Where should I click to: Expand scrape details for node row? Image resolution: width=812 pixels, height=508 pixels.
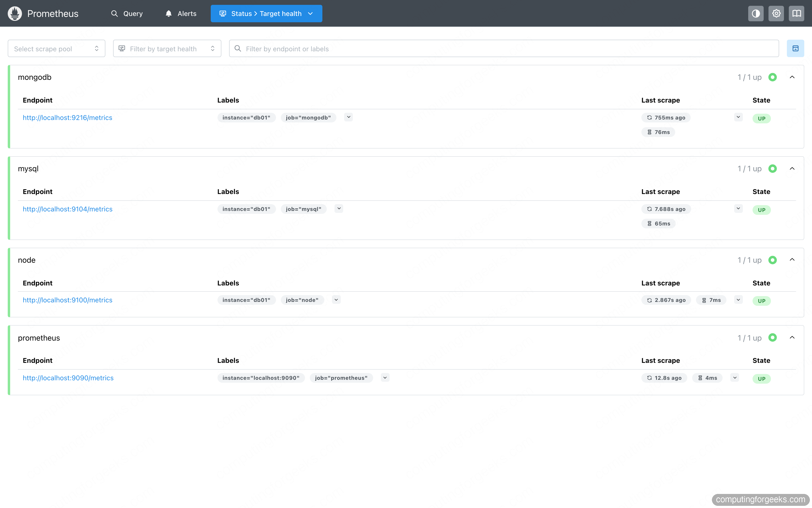738,300
